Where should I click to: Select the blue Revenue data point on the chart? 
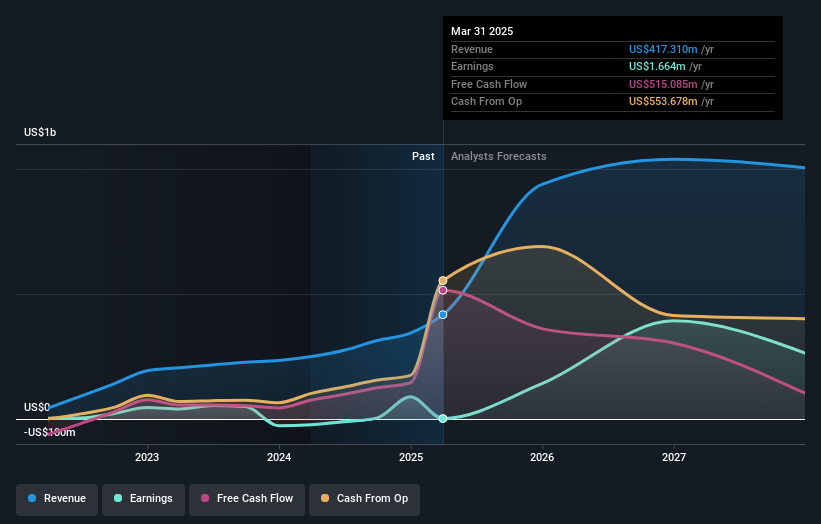(x=443, y=315)
